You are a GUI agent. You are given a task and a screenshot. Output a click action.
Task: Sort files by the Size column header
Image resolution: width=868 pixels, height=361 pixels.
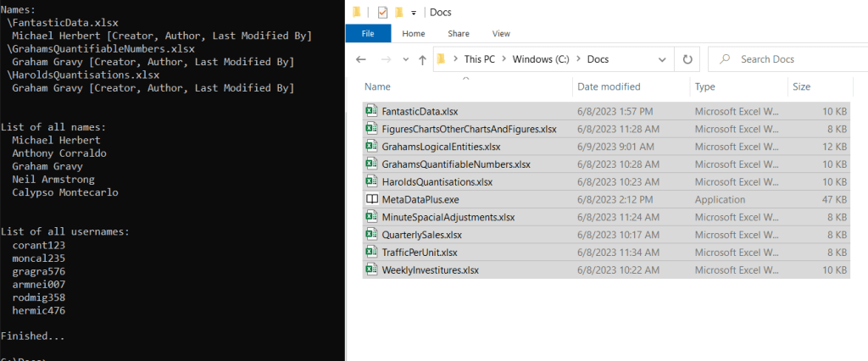click(x=801, y=86)
